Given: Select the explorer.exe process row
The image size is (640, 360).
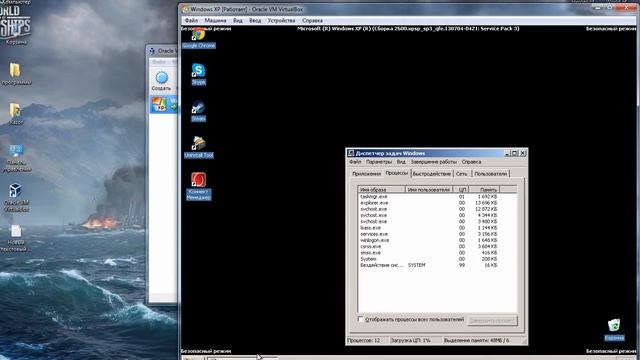Looking at the screenshot, I should click(437, 203).
